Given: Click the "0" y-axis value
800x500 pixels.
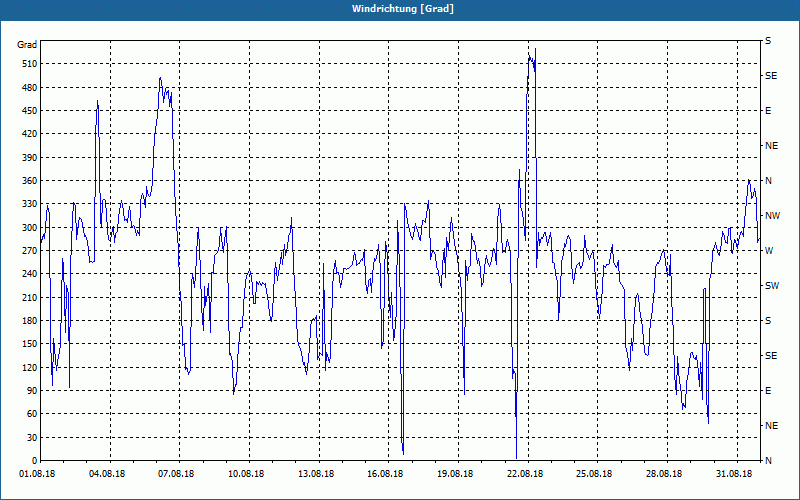Looking at the screenshot, I should click(34, 461).
